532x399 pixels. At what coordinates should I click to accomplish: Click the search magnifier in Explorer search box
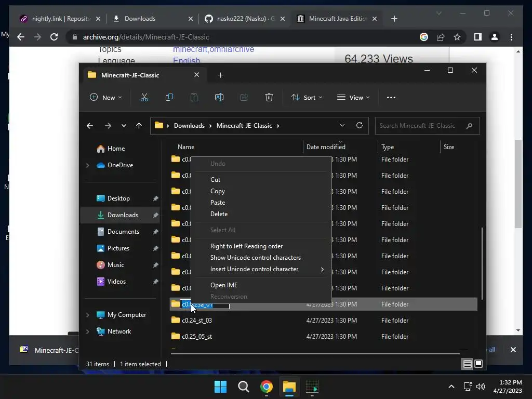point(470,126)
